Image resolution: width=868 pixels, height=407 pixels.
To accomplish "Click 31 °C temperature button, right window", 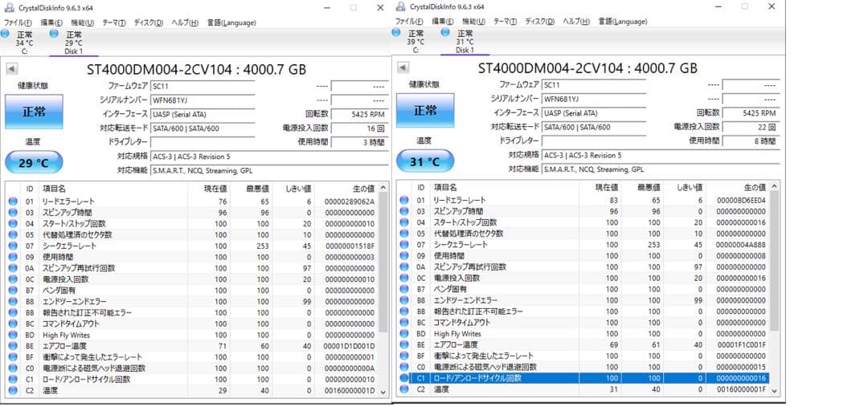I will pyautogui.click(x=425, y=161).
